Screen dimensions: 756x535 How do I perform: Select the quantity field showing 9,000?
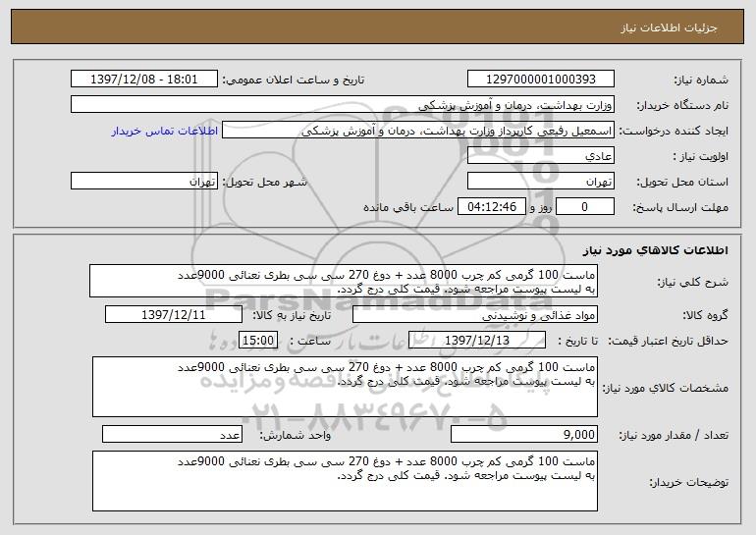point(524,434)
